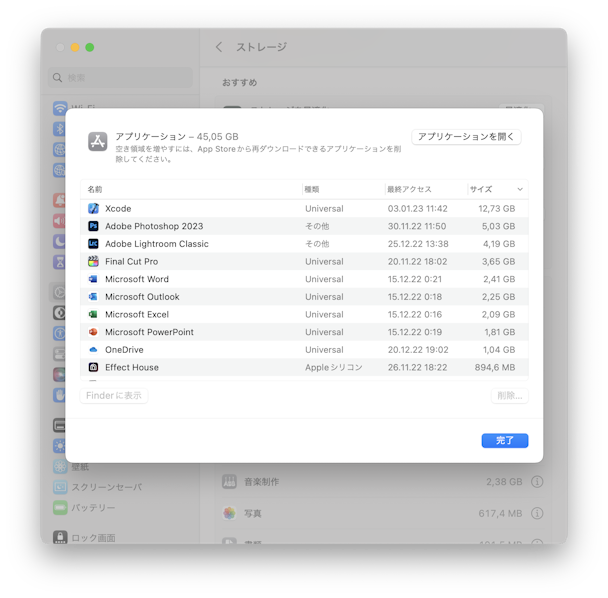Click the 2,38 GB storage value
Screen dimensions: 608x598
(x=504, y=482)
